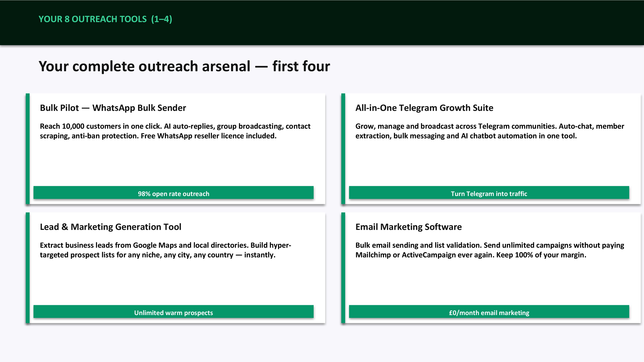This screenshot has width=644, height=362.
Task: Click the green accent bar of Lead Generation card
Action: pyautogui.click(x=28, y=268)
